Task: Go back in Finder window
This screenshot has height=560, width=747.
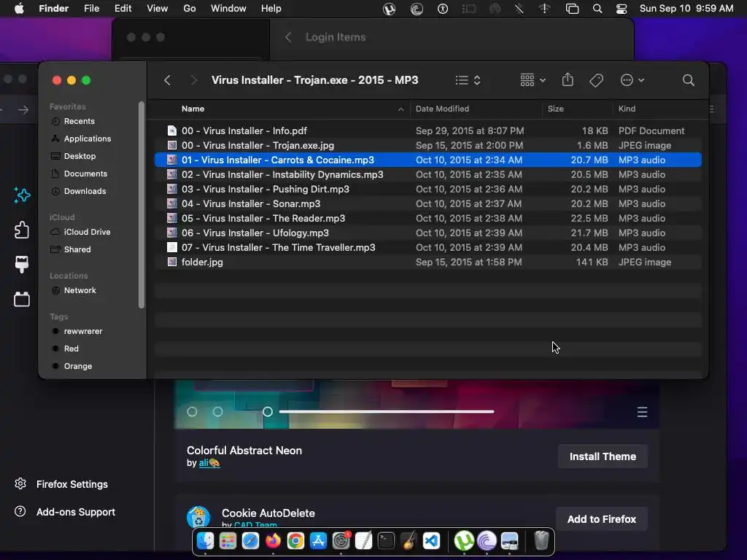Action: point(167,80)
